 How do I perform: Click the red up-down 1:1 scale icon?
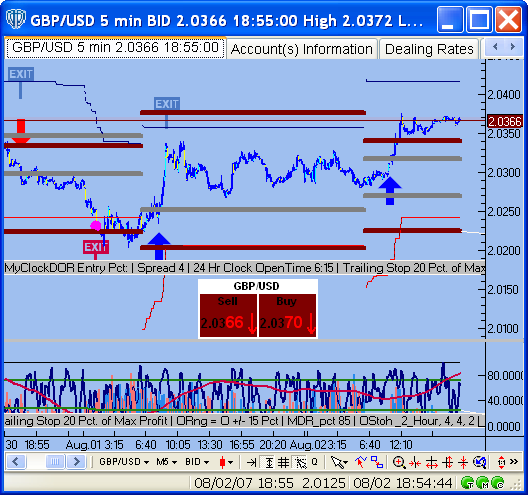point(501,462)
